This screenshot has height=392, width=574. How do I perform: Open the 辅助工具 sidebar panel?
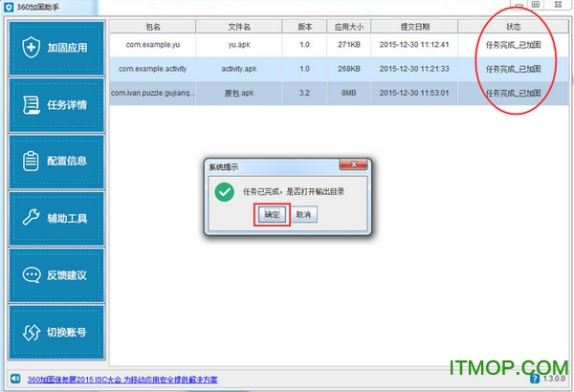click(56, 218)
